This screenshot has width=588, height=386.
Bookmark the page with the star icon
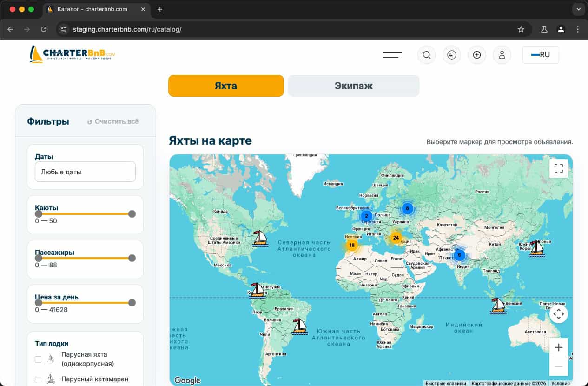click(521, 29)
